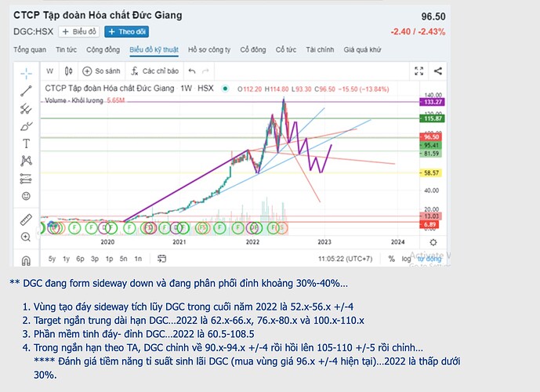Redo the chart action

coord(205,71)
